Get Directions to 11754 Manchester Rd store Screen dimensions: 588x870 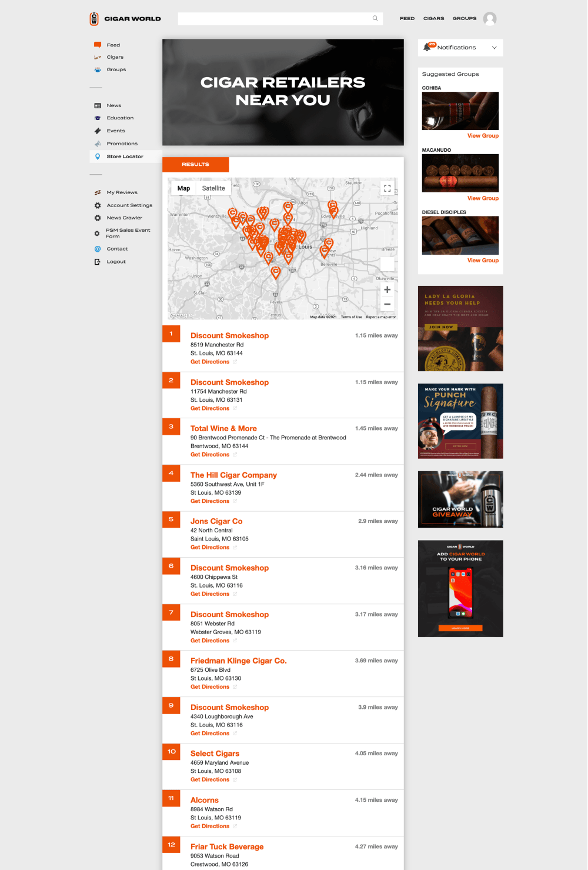point(210,408)
